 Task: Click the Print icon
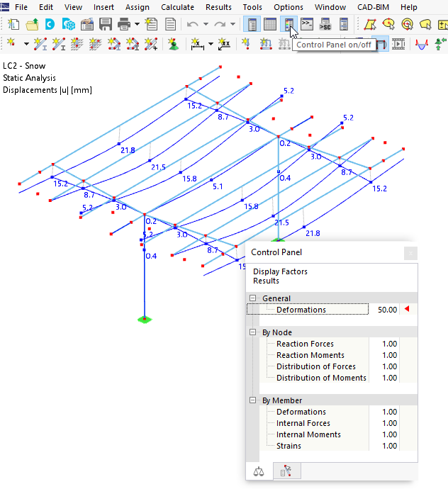(124, 24)
